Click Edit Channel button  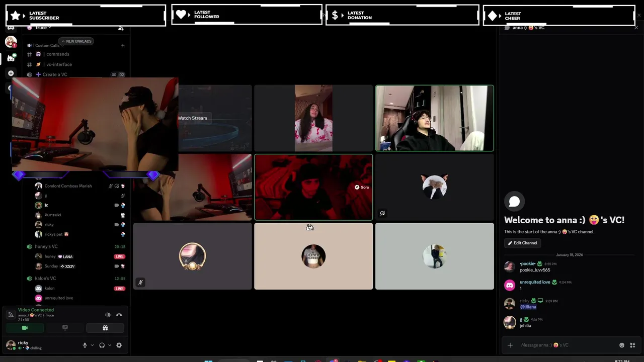522,243
